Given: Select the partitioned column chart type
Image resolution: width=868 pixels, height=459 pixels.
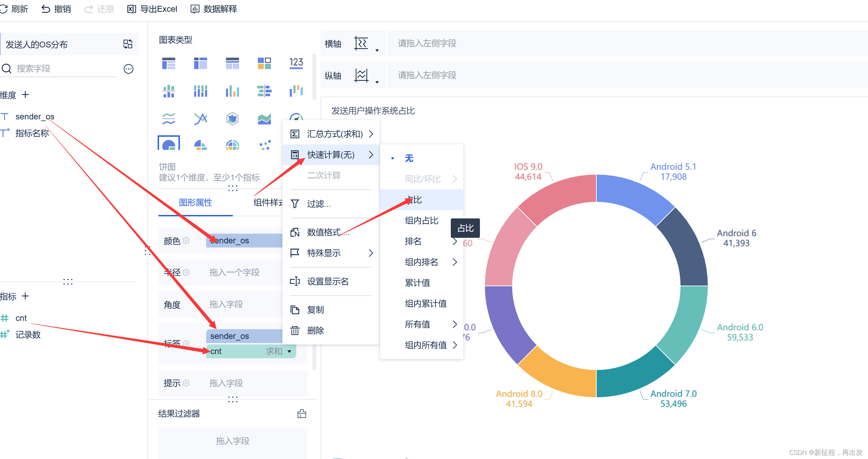Looking at the screenshot, I should point(169,91).
